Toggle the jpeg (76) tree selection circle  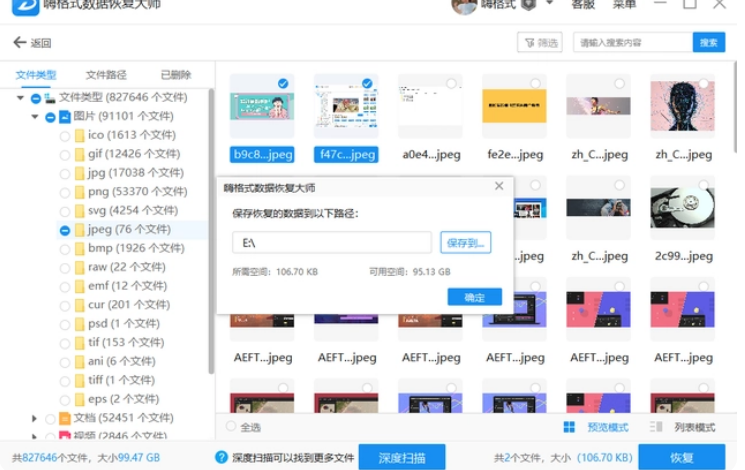point(65,230)
